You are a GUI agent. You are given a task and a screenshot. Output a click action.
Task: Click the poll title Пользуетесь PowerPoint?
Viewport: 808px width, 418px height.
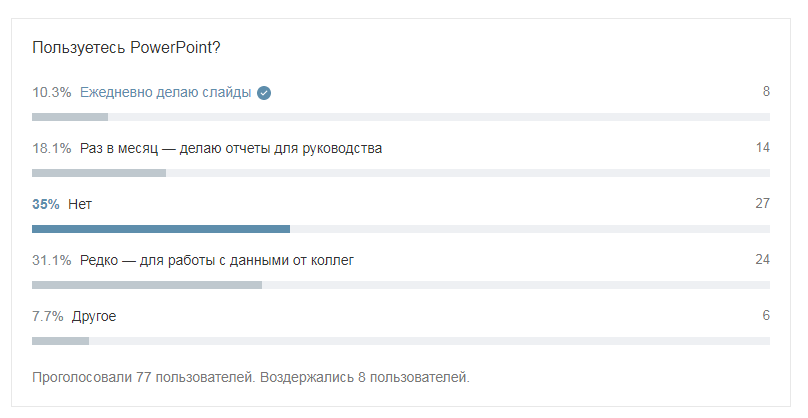(x=126, y=47)
